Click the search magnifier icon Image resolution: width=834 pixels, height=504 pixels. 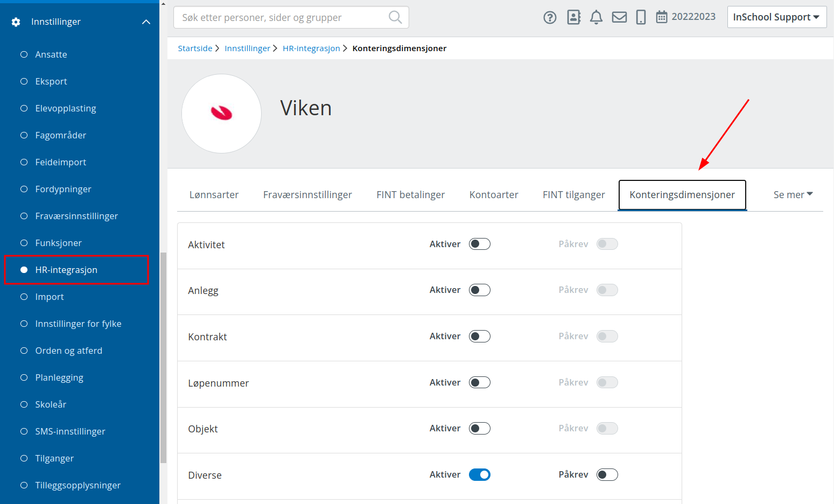point(395,17)
